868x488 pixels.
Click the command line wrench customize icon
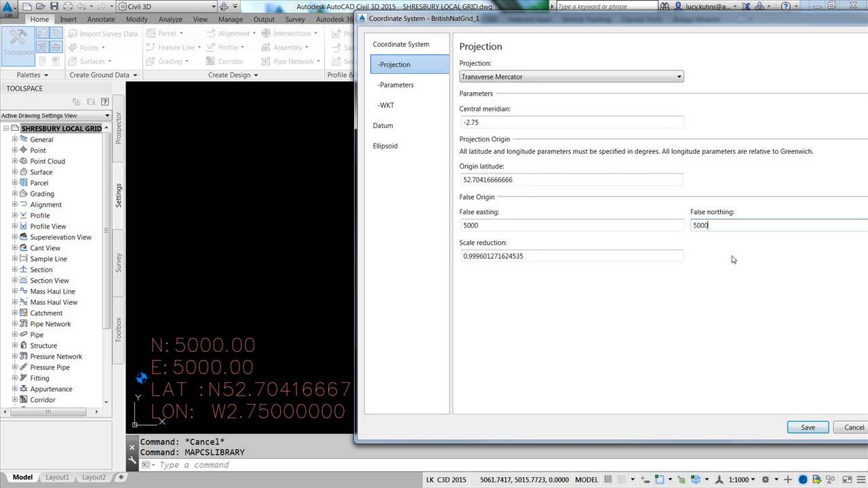tap(132, 460)
